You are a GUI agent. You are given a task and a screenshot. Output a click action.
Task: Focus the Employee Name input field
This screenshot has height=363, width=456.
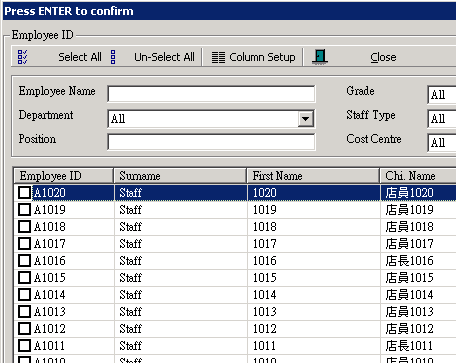(x=211, y=94)
